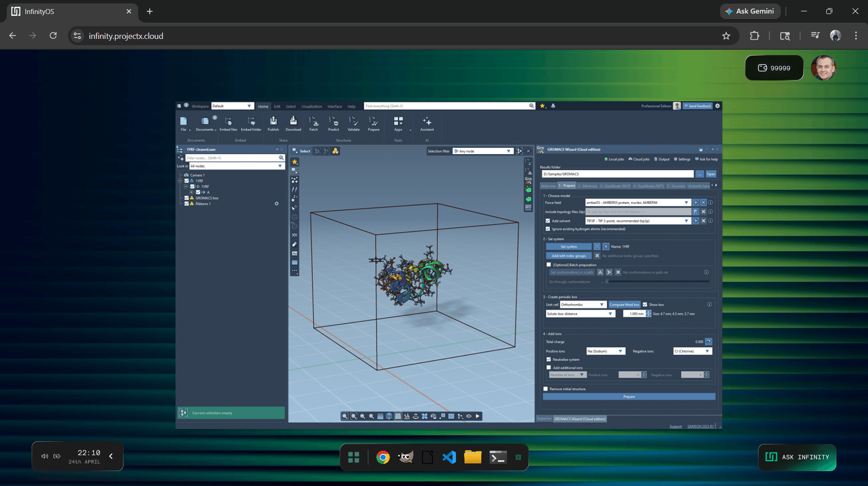
Task: Enable the Optional Batch preparation checkbox
Action: pos(549,265)
